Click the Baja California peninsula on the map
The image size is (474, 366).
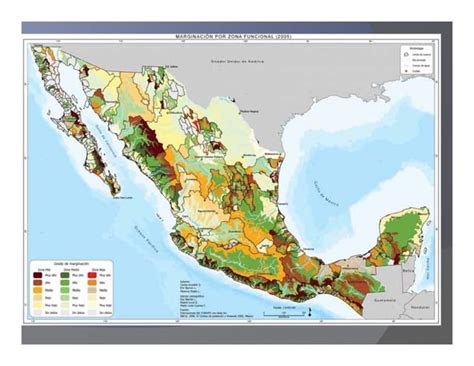pyautogui.click(x=72, y=123)
